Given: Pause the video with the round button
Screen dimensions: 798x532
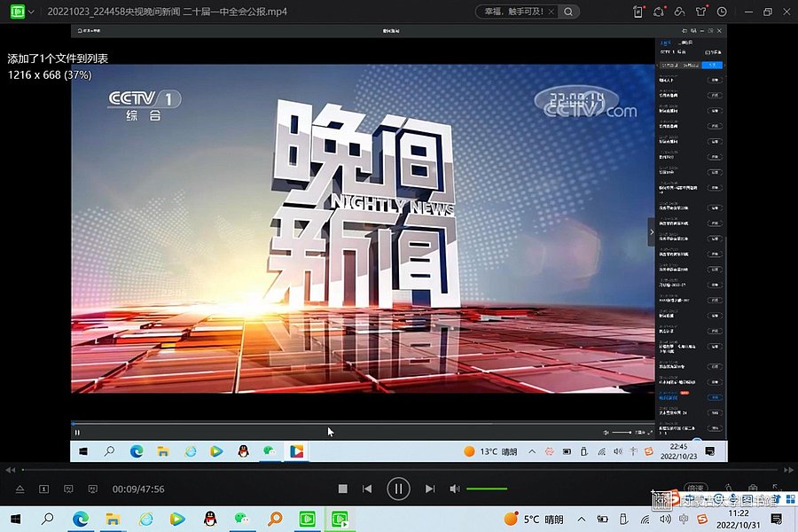Looking at the screenshot, I should point(398,489).
